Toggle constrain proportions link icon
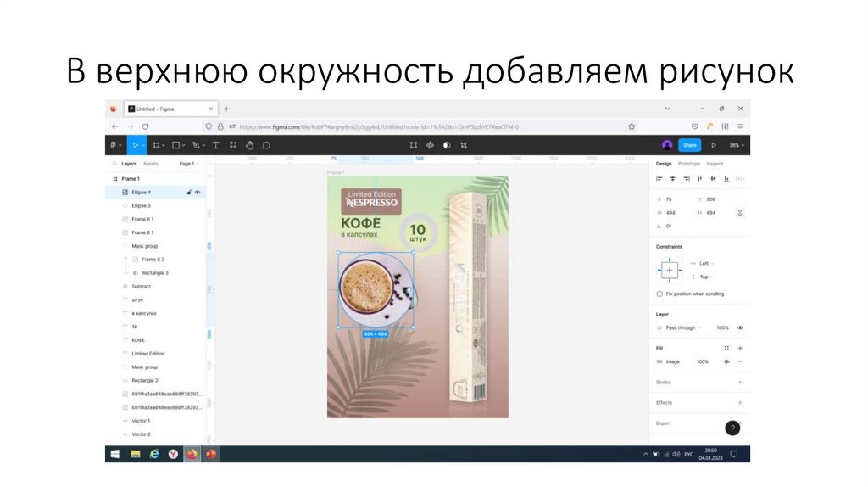 [739, 213]
